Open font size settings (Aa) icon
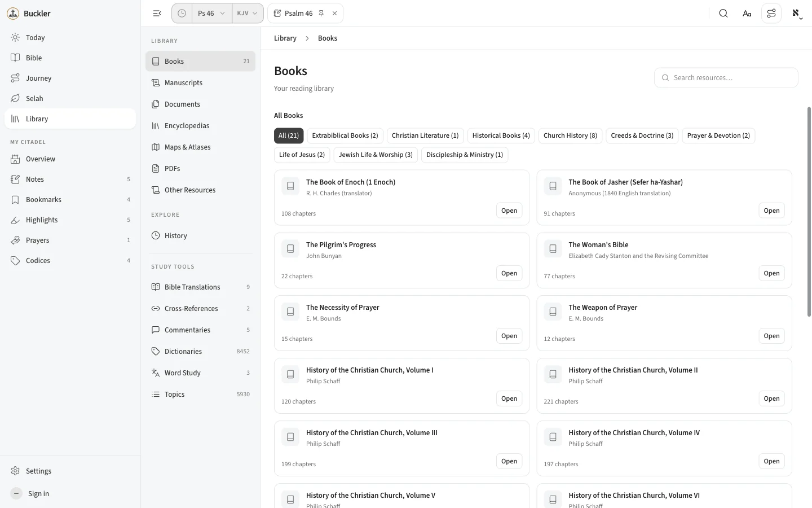Viewport: 812px width, 508px height. point(747,14)
